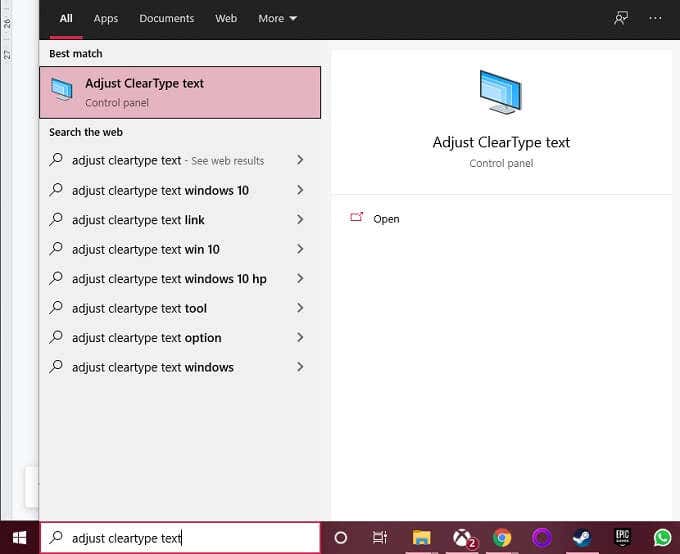Switch to the Documents tab
Viewport: 680px width, 554px height.
(x=167, y=18)
